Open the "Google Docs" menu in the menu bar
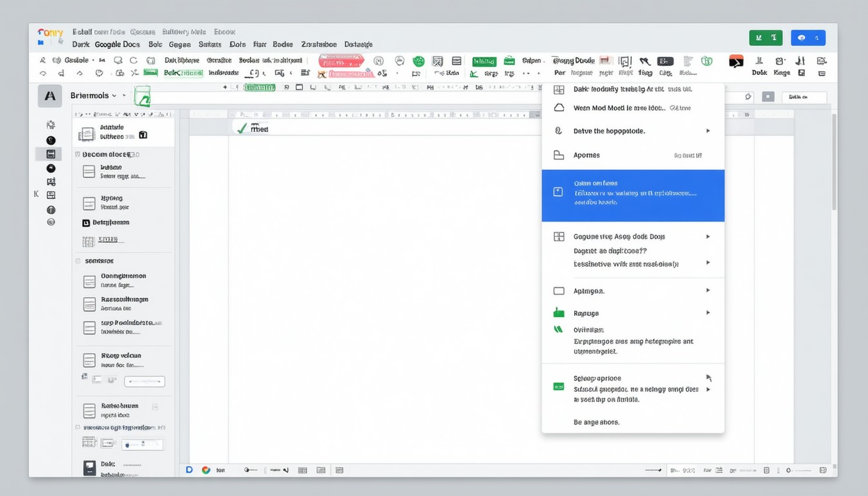 [x=117, y=45]
